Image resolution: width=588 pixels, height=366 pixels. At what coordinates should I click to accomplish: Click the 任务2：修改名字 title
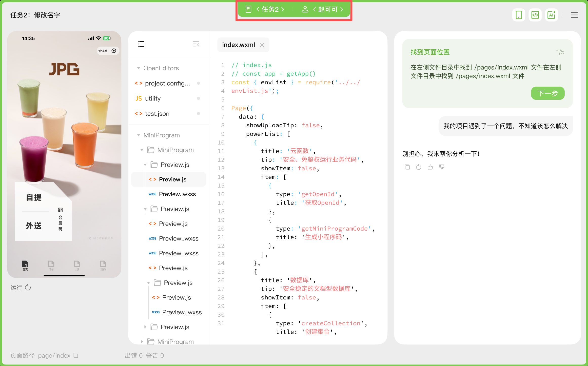coord(35,15)
